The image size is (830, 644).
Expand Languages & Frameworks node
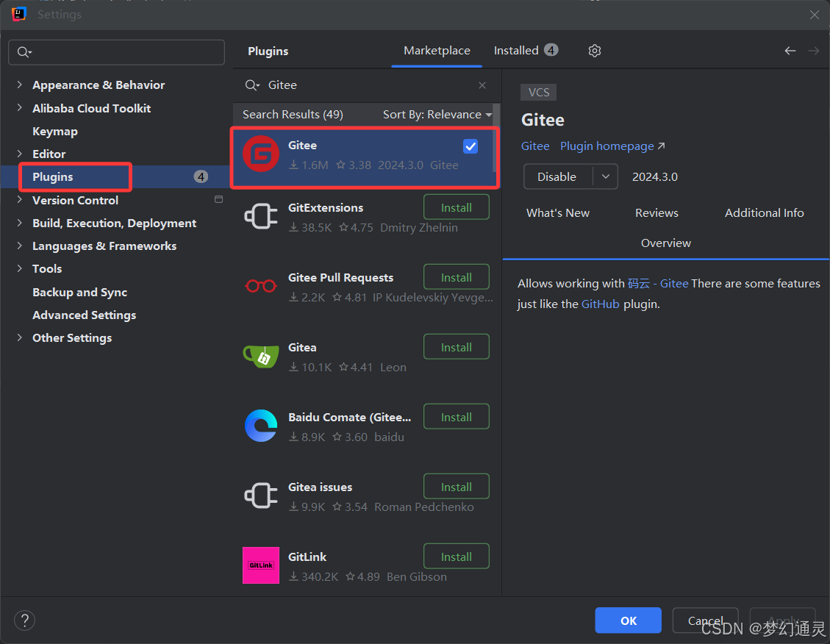pos(20,245)
